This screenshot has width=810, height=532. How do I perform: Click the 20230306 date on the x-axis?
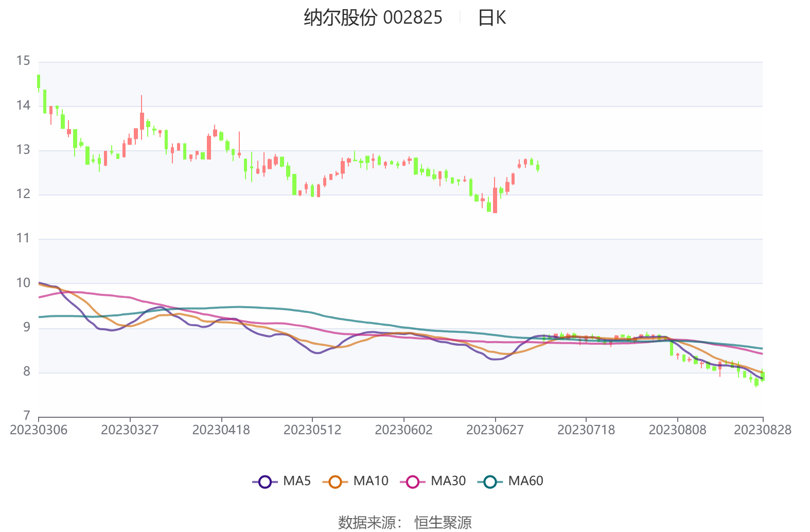(39, 430)
